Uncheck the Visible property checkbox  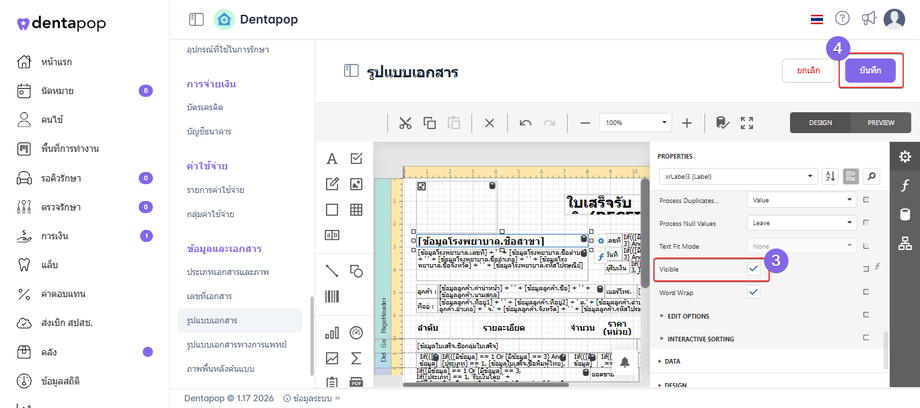click(754, 269)
